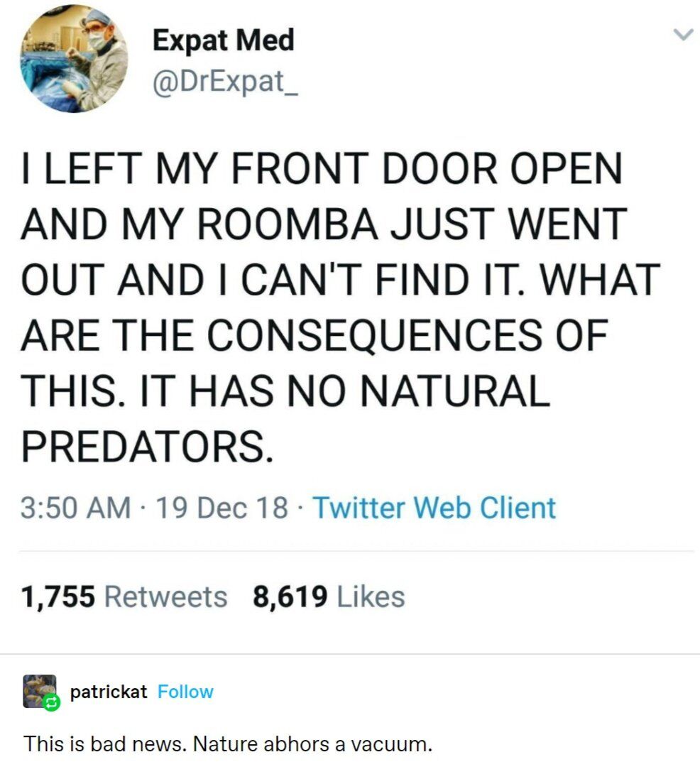View the 1,755 count of retweets

tap(58, 596)
